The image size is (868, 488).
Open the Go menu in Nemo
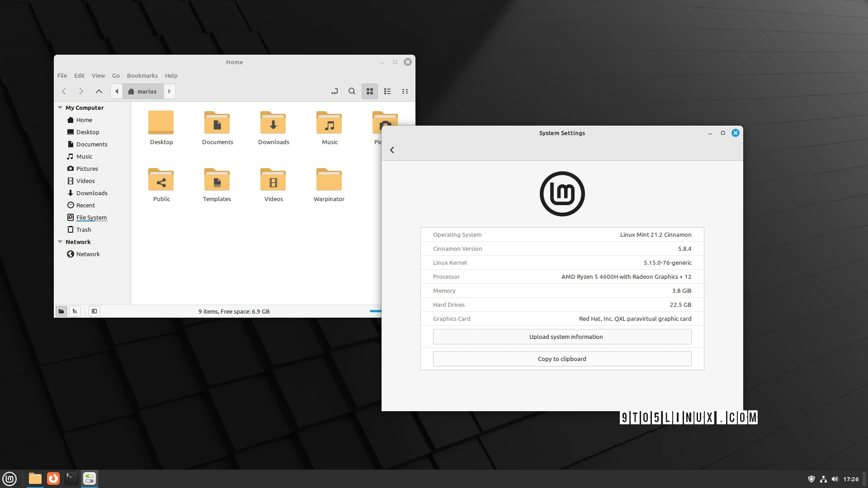click(x=116, y=75)
